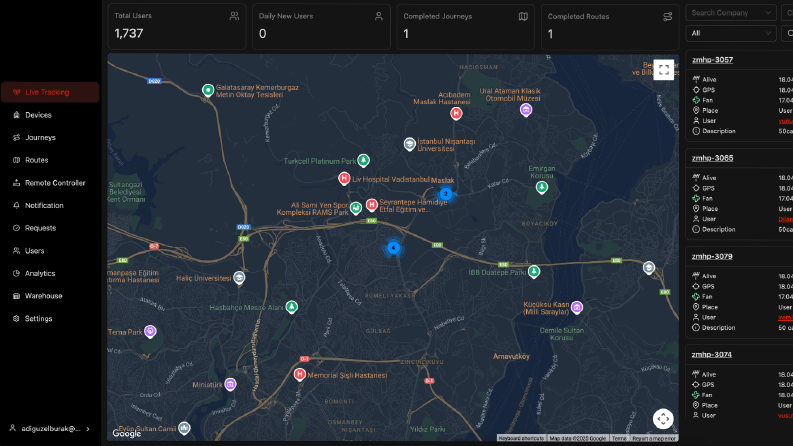Click the cluster marker labeled 2 near Maslak
The height and width of the screenshot is (446, 793).
(446, 194)
